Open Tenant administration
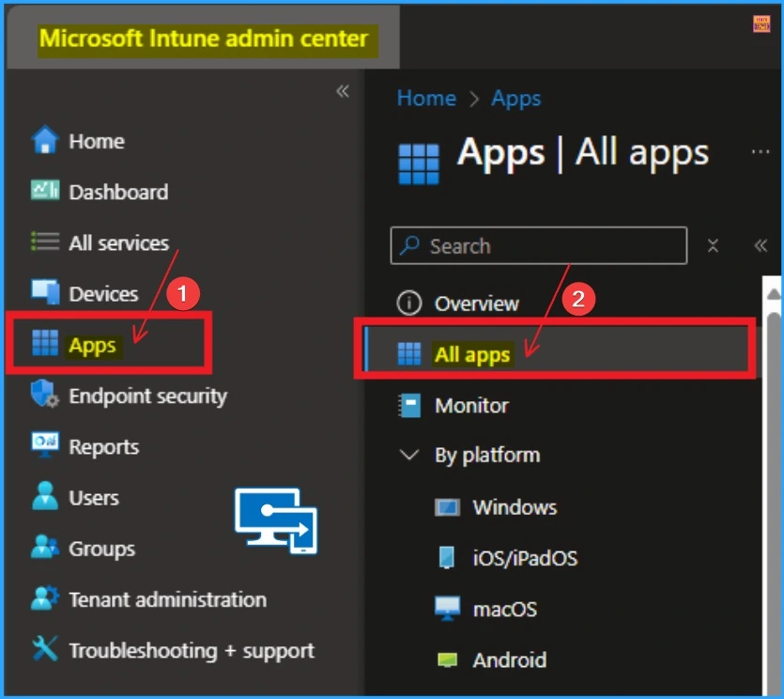The width and height of the screenshot is (784, 699). (x=168, y=599)
